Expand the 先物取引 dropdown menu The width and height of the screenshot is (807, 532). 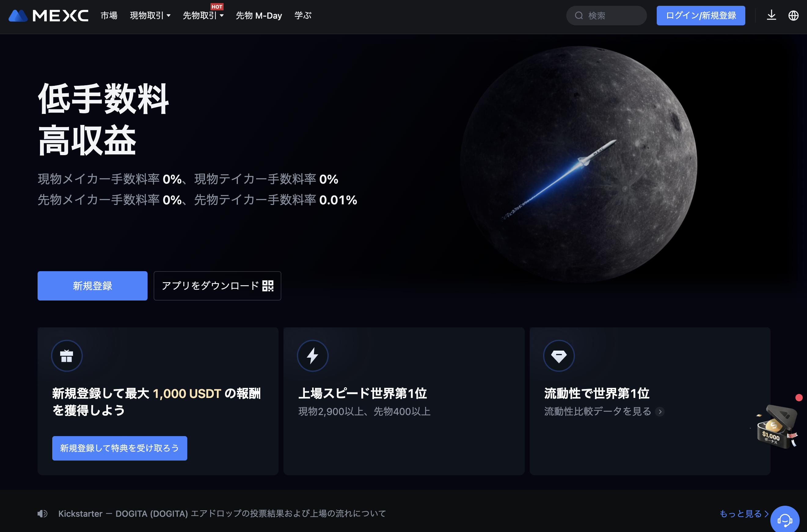click(203, 16)
